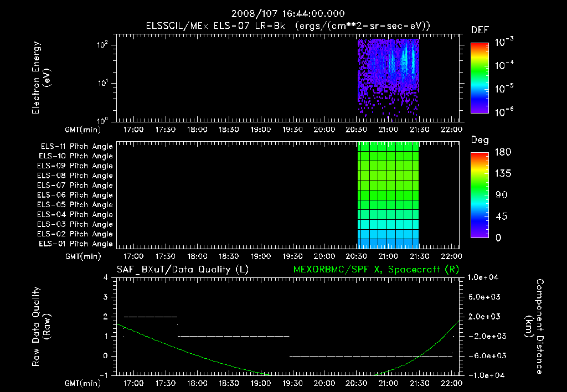Click 90 on the Deg color scale
The width and height of the screenshot is (567, 392).
[502, 195]
